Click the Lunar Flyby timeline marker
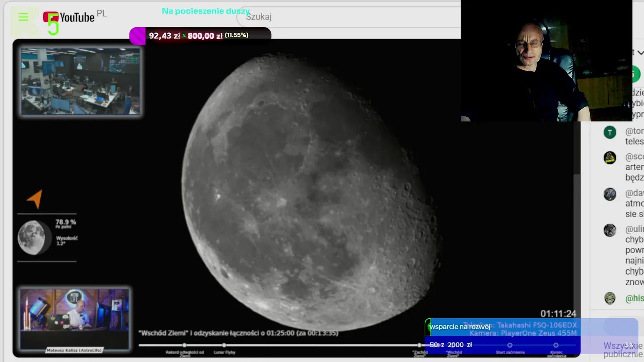This screenshot has width=644, height=362. click(x=224, y=345)
